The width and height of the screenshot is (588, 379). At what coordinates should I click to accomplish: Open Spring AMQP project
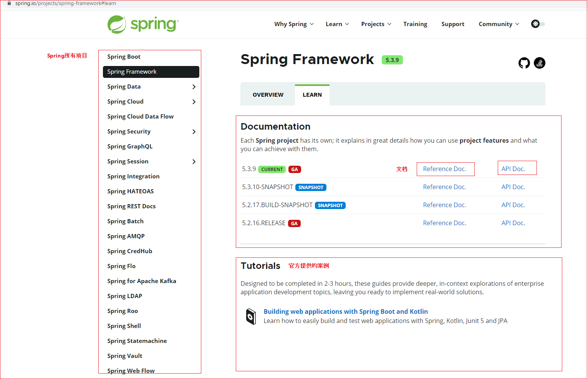click(126, 236)
